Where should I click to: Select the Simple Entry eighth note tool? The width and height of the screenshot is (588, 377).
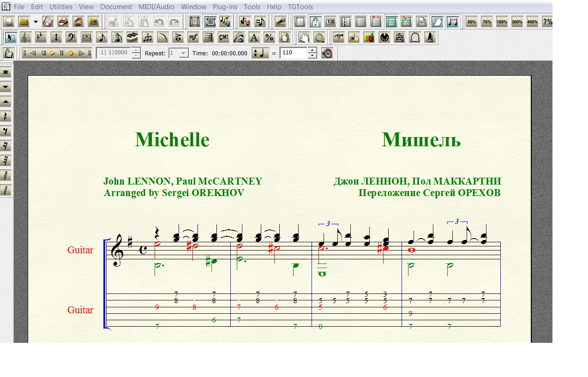(101, 37)
